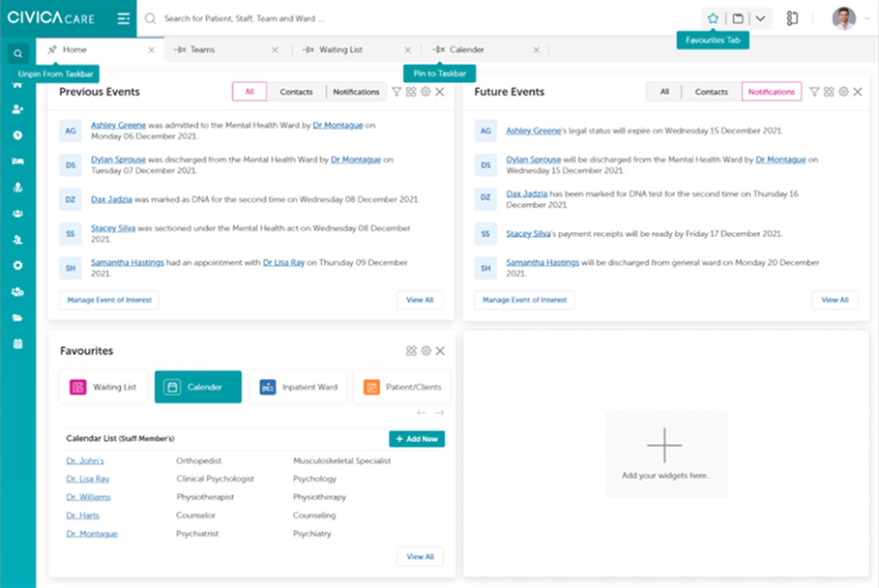879x588 pixels.
Task: Switch to the Waiting List tab
Action: [340, 50]
